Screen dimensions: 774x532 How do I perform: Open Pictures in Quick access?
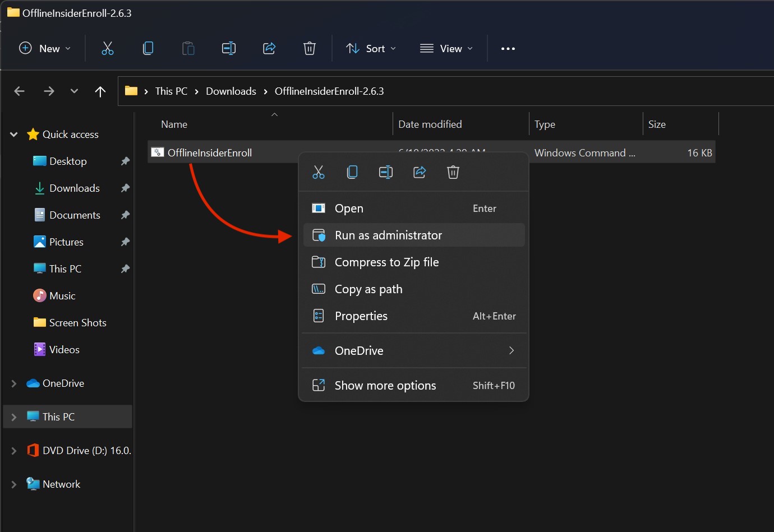point(66,242)
